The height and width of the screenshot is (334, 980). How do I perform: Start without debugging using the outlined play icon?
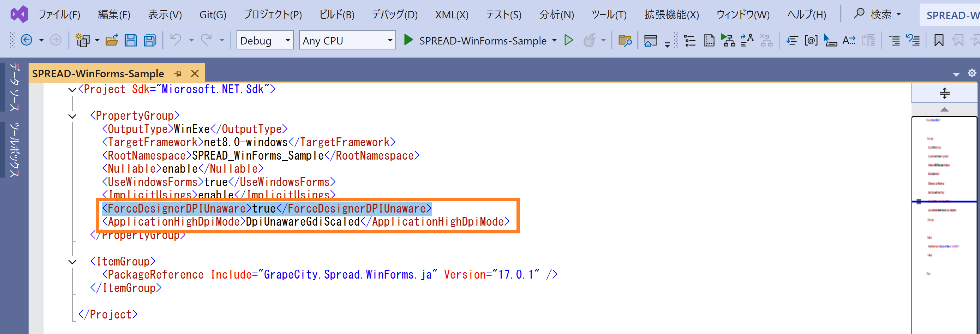[568, 40]
